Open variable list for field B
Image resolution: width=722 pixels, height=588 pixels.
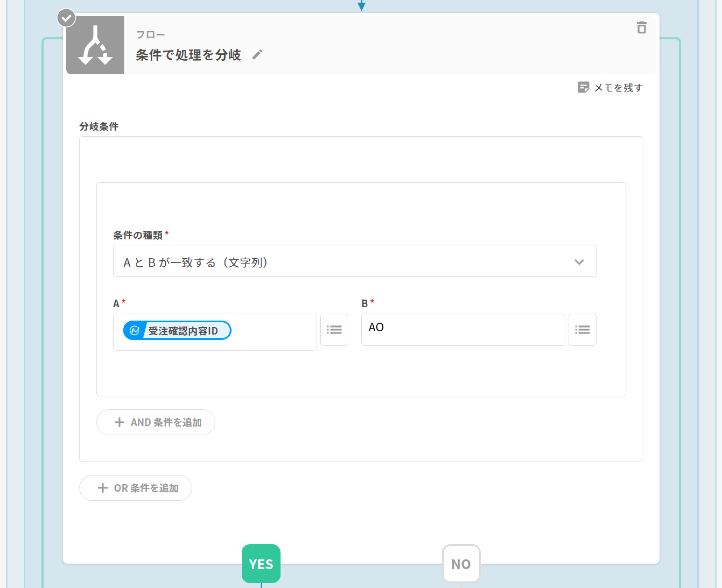point(582,330)
